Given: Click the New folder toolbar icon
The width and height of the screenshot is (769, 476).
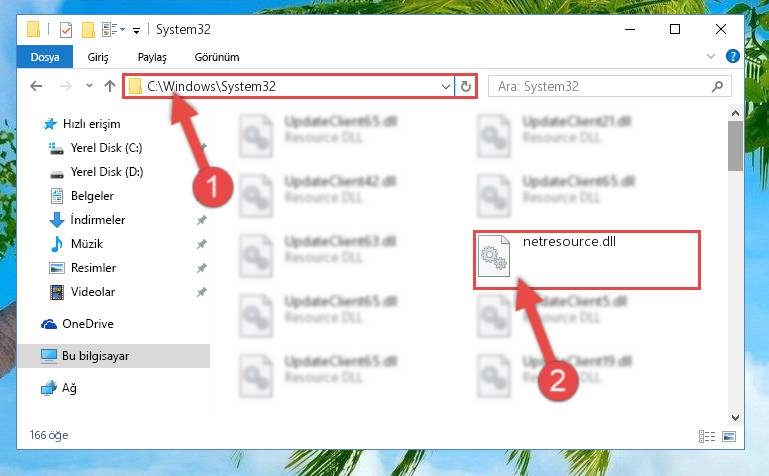Looking at the screenshot, I should click(88, 30).
